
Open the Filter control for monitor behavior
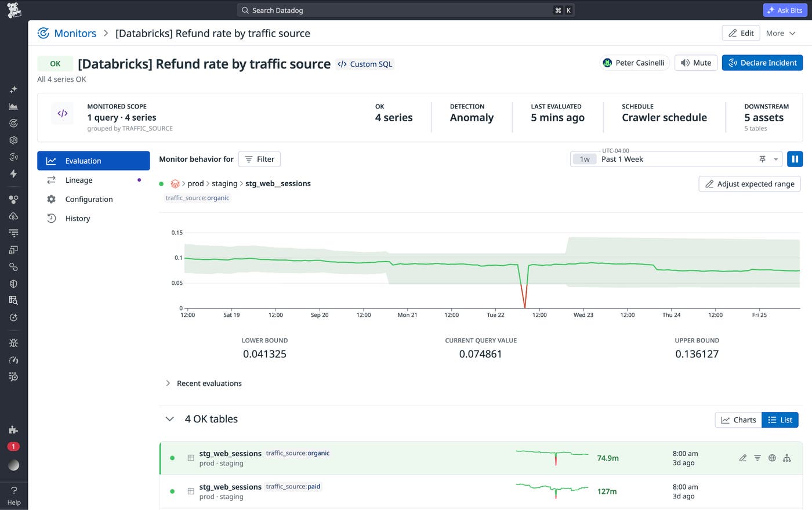(x=259, y=159)
